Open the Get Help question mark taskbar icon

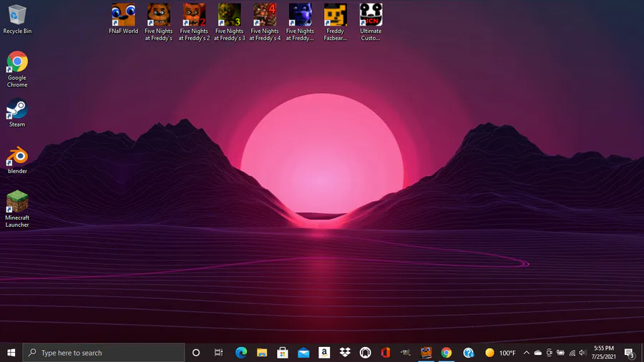[468, 353]
